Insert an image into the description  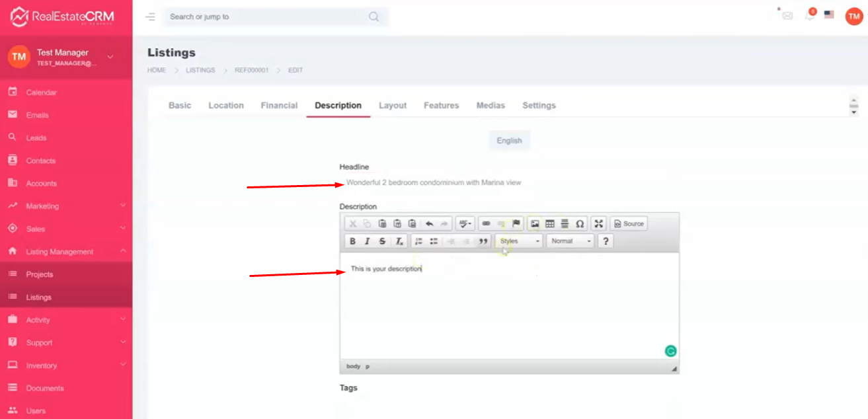(535, 224)
